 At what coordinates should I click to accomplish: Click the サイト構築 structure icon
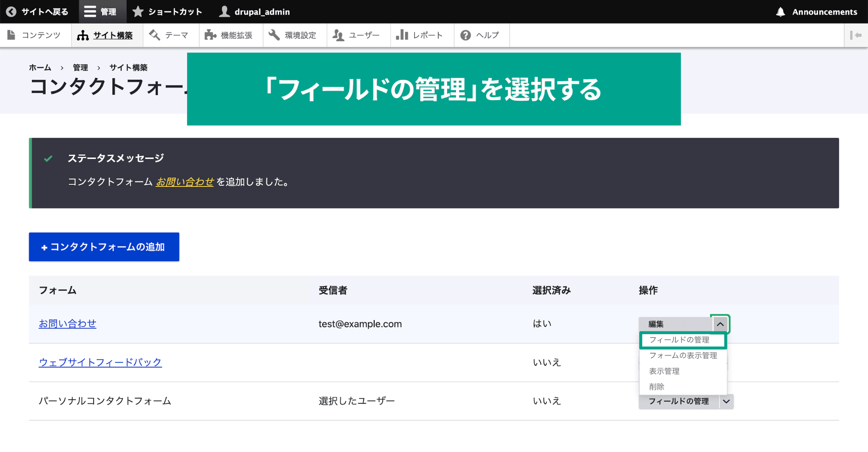pyautogui.click(x=83, y=35)
